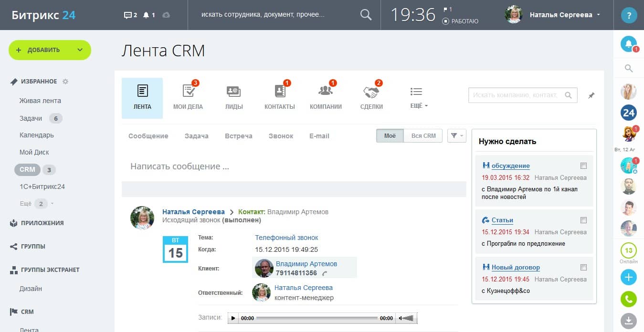Mark the Статьи task as done
644x332 pixels.
coord(583,220)
